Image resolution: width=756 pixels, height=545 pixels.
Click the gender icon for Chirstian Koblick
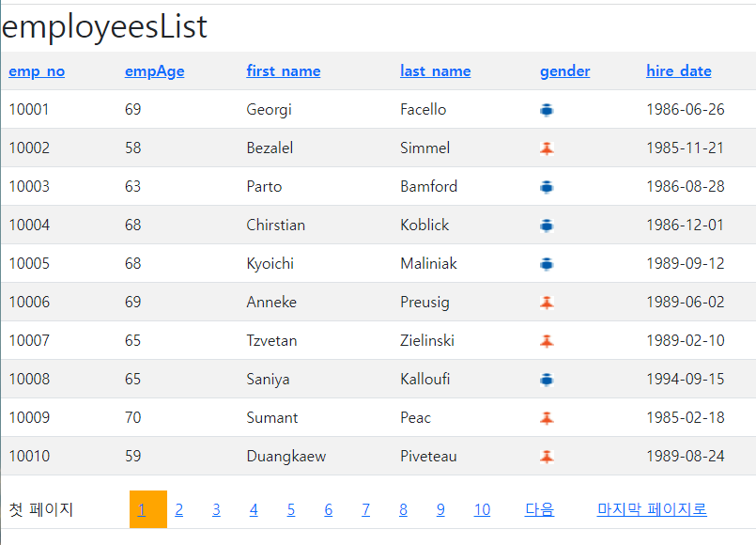(x=547, y=226)
